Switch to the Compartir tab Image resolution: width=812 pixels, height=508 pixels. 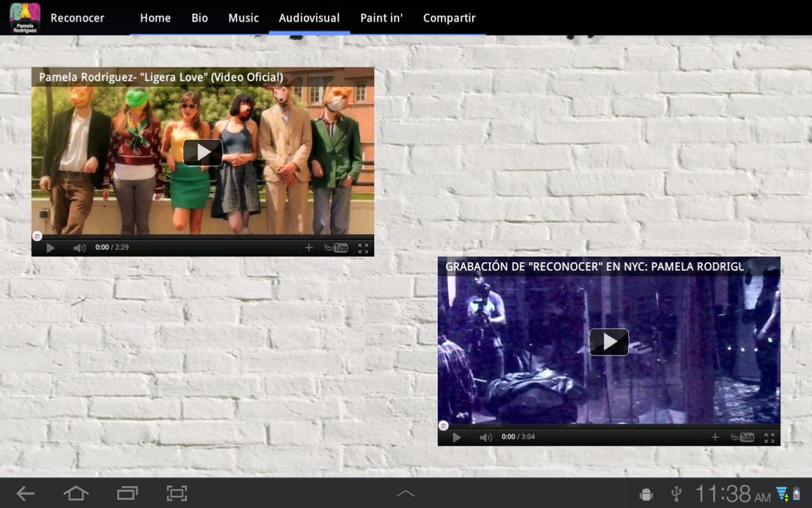(x=449, y=18)
